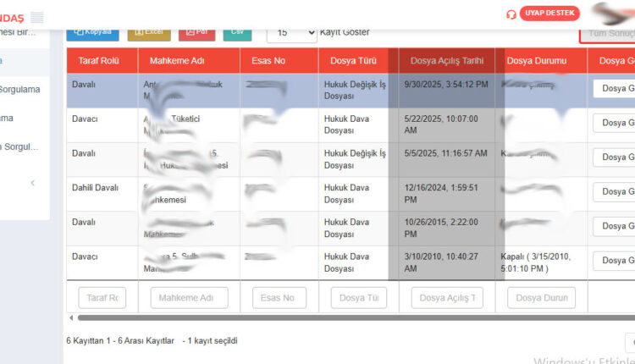The image size is (635, 364).
Task: Click Dosya Açılış Tarihi filter field
Action: click(447, 298)
